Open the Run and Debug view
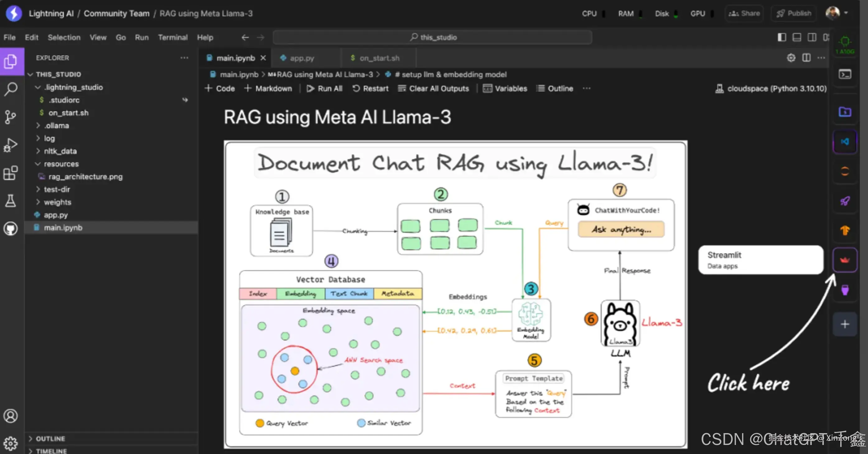 pos(11,145)
